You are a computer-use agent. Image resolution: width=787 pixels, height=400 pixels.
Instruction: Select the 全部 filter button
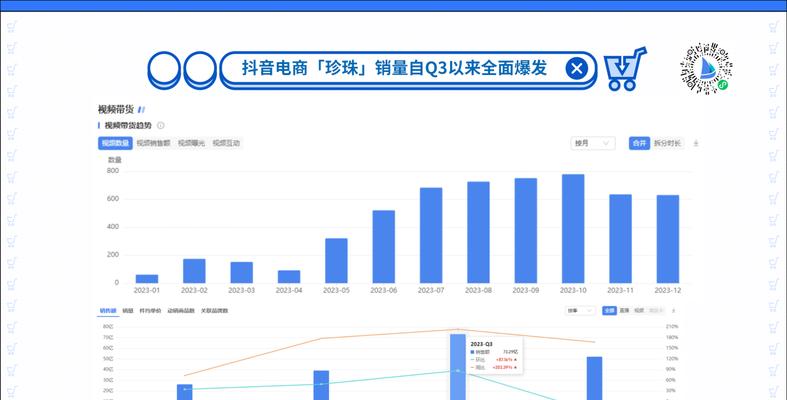pyautogui.click(x=609, y=311)
